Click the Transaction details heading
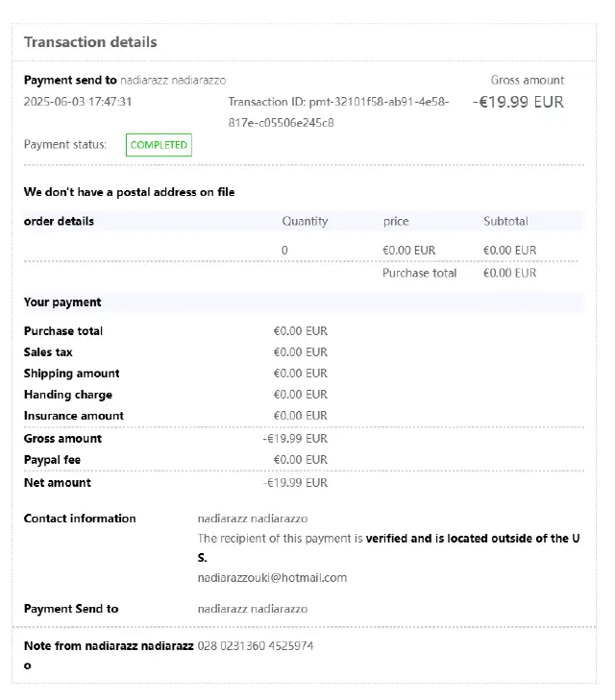Image resolution: width=615 pixels, height=700 pixels. tap(90, 42)
